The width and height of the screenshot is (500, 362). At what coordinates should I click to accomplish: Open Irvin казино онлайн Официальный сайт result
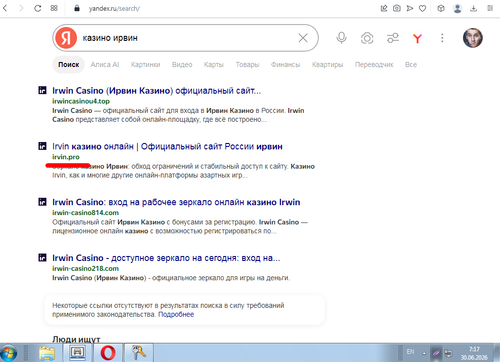point(167,146)
